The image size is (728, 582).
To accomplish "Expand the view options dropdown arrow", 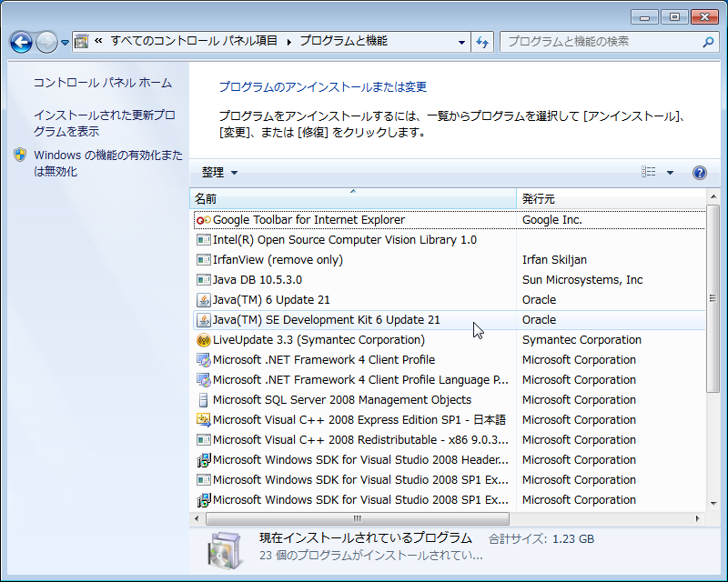I will [670, 173].
